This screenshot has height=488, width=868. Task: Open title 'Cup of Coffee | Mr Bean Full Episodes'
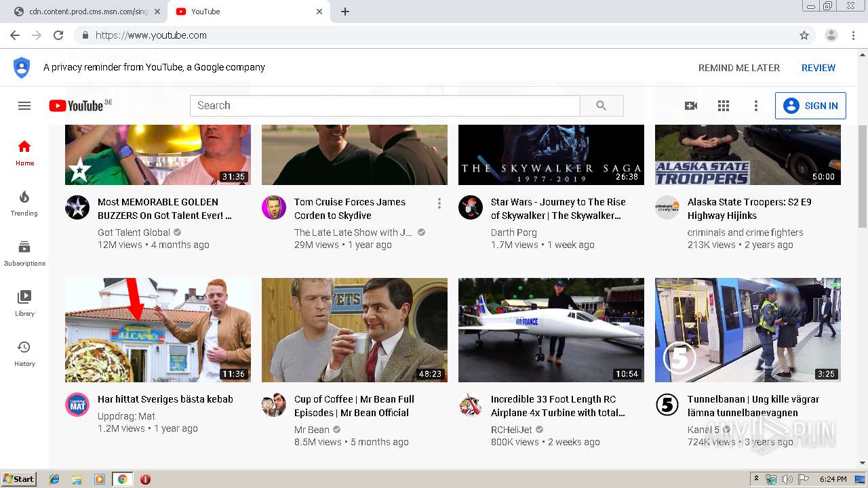click(x=354, y=406)
